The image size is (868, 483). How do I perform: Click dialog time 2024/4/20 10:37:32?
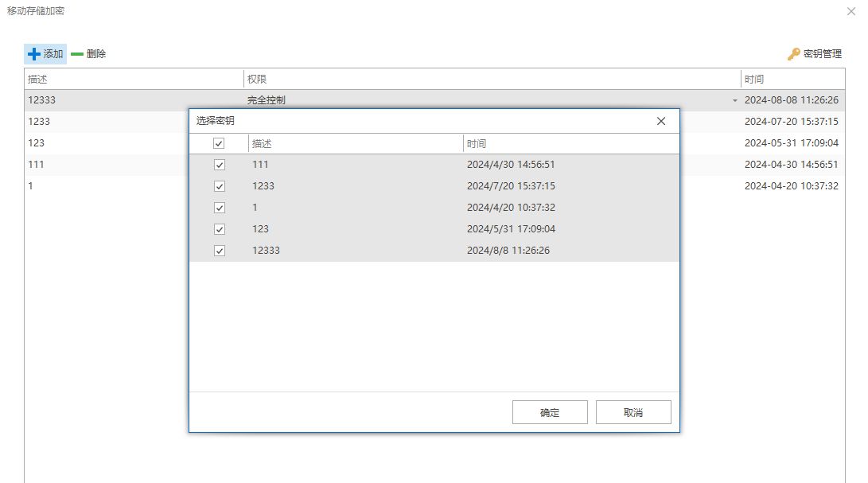tap(511, 208)
